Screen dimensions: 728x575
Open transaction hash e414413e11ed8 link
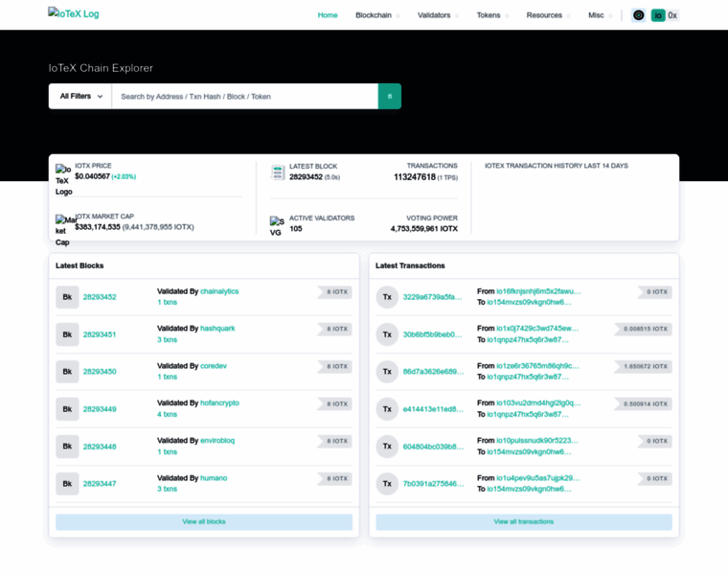pyautogui.click(x=433, y=409)
